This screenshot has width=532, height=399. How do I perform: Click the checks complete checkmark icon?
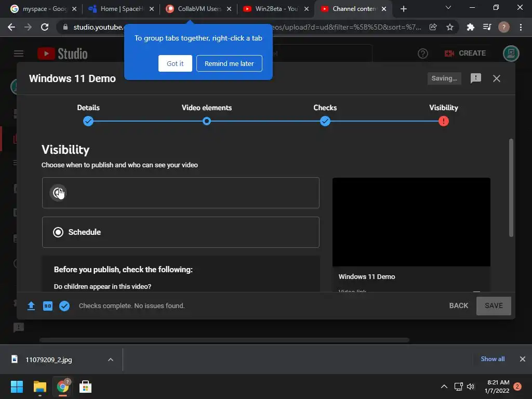pyautogui.click(x=64, y=305)
